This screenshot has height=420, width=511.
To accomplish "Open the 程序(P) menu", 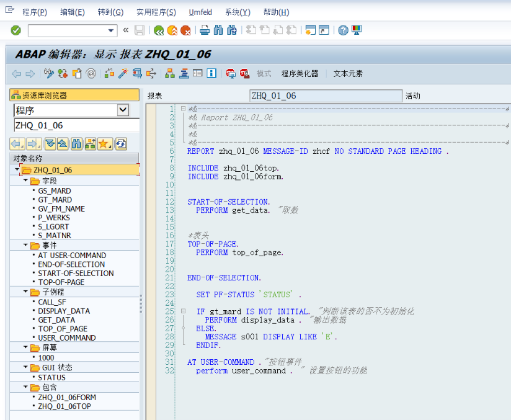I will pyautogui.click(x=35, y=12).
